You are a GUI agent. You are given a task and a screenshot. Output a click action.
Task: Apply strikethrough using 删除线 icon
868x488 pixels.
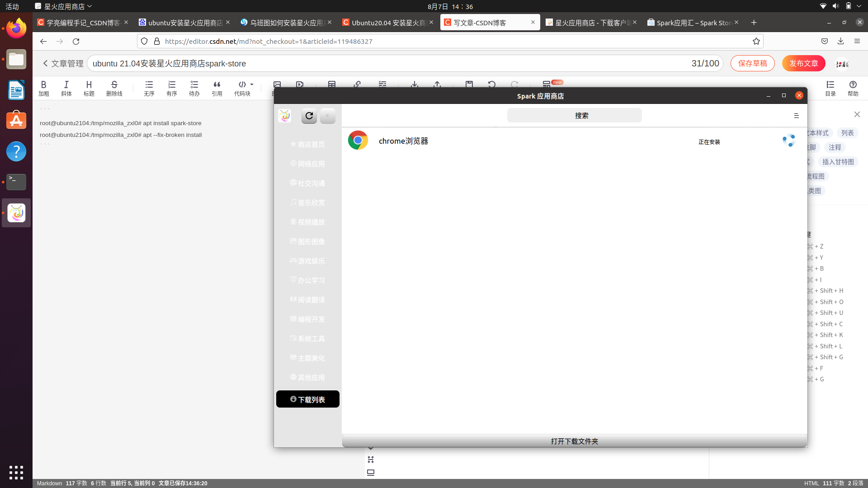[114, 88]
